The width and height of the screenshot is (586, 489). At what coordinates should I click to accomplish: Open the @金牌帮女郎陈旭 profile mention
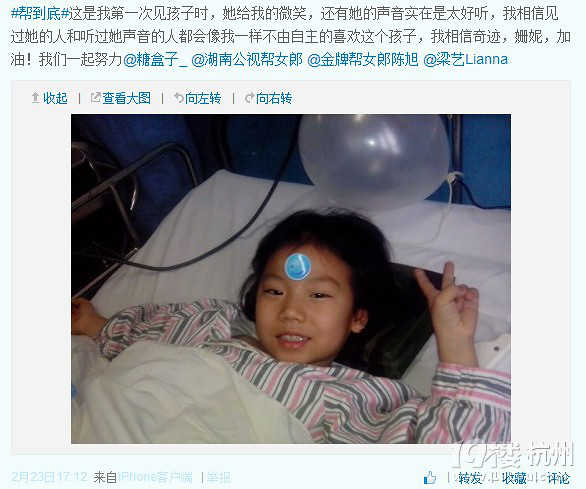[x=363, y=59]
